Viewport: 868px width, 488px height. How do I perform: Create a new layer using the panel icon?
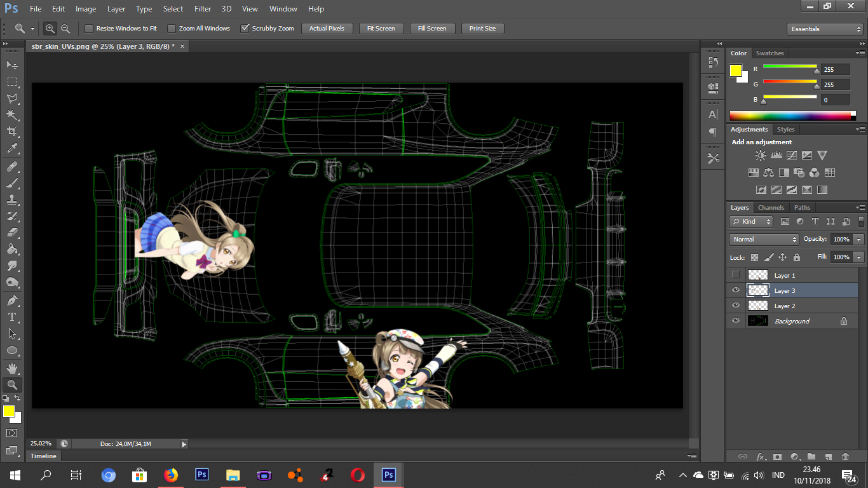828,456
